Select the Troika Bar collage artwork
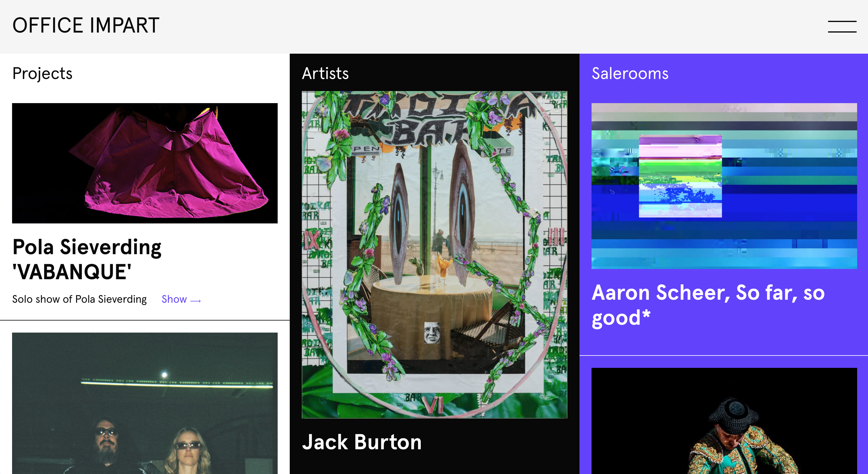This screenshot has width=868, height=474. click(x=434, y=255)
